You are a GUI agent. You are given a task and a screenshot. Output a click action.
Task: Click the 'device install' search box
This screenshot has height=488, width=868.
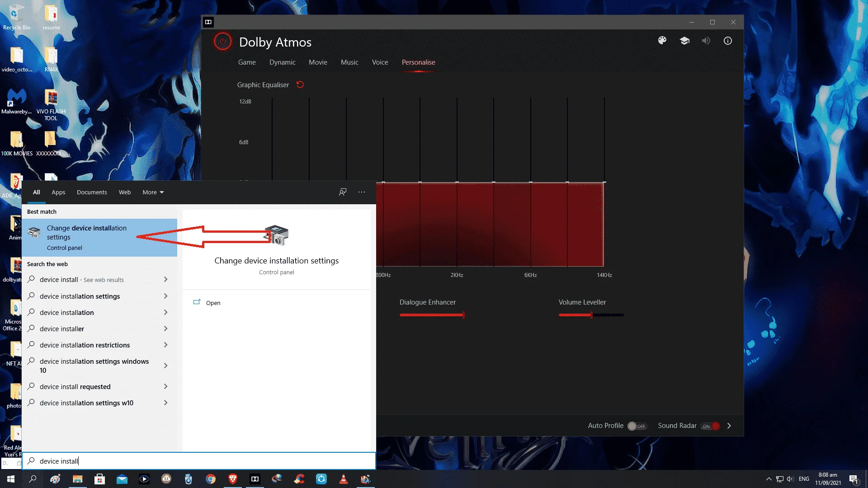click(x=199, y=461)
